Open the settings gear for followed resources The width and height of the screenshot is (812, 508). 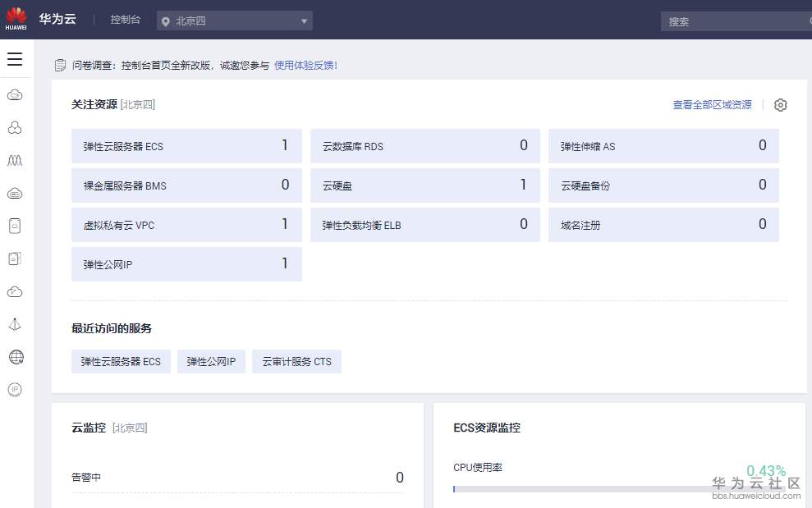tap(781, 105)
